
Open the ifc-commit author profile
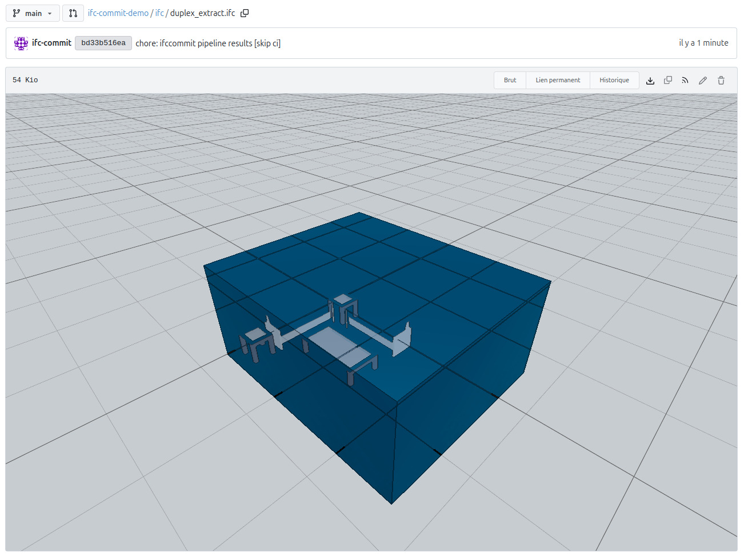click(51, 43)
